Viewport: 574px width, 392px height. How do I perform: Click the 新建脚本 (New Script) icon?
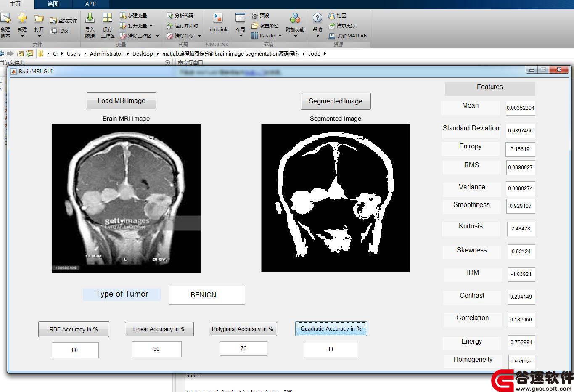5,18
